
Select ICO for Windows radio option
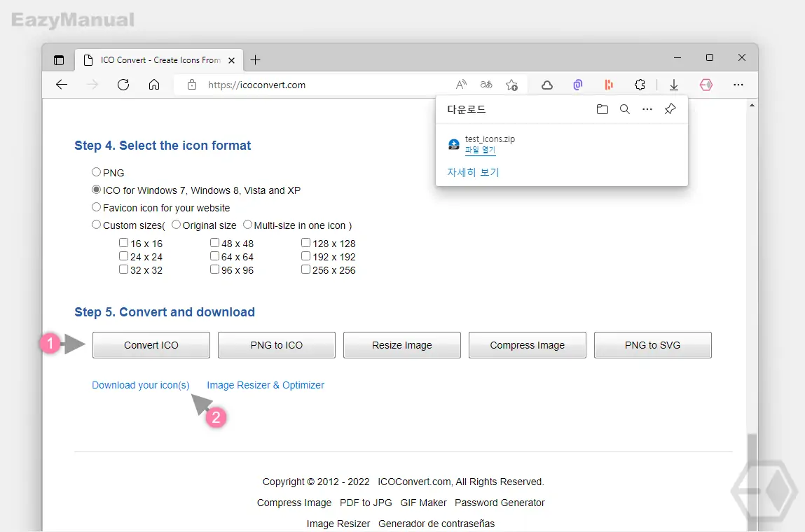point(96,190)
